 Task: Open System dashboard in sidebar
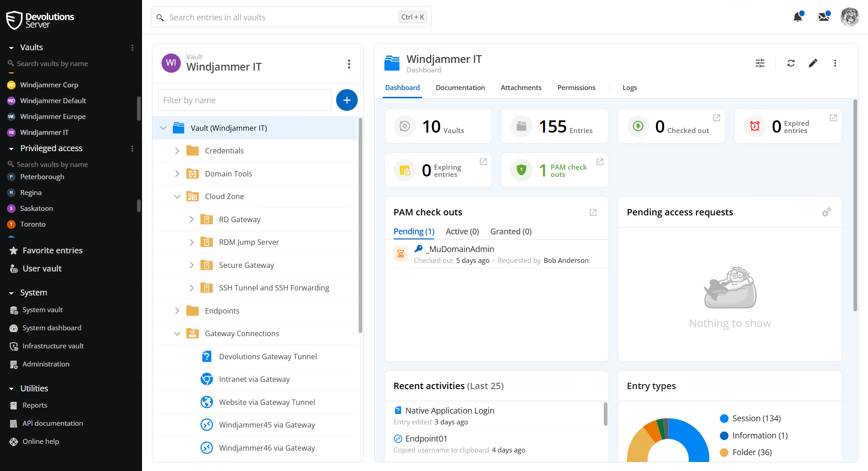[52, 328]
